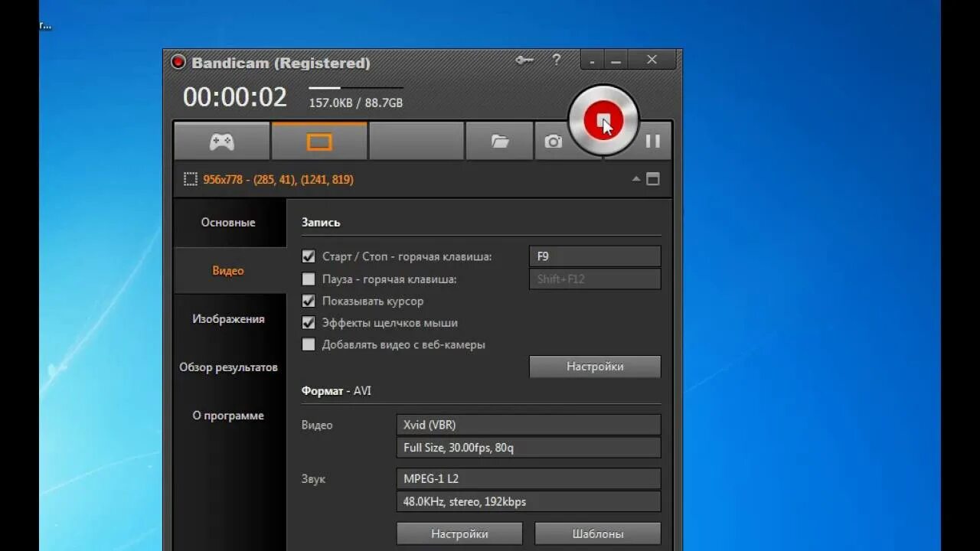Switch to screen recording rectangle mode
The image size is (980, 551).
[x=319, y=141]
